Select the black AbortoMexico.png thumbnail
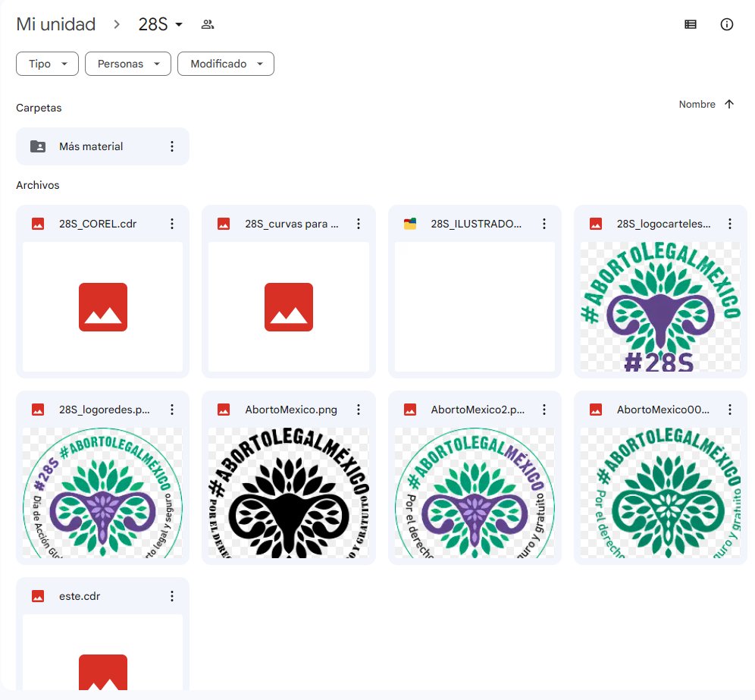755x700 pixels. (x=288, y=493)
